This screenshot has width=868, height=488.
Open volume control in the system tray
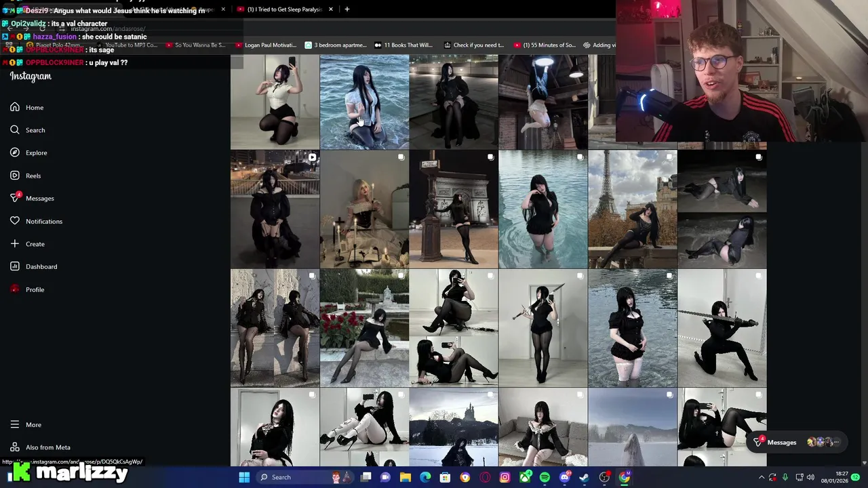(x=810, y=477)
